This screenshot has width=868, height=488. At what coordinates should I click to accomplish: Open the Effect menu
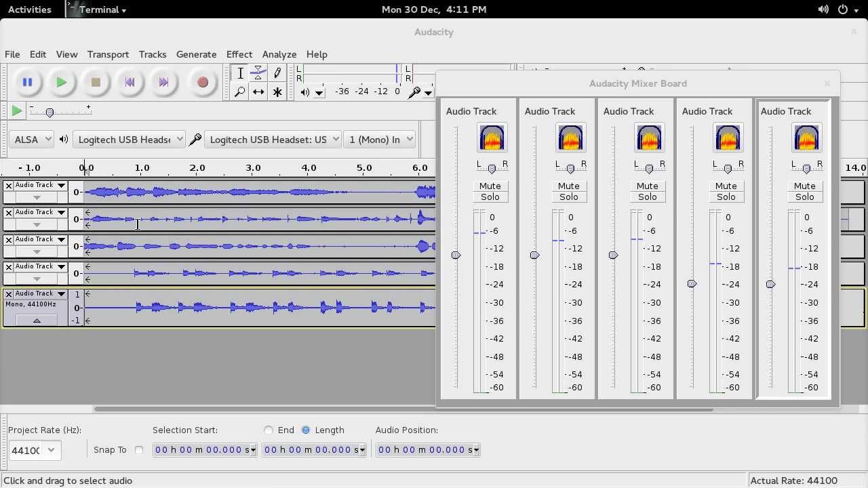point(239,54)
